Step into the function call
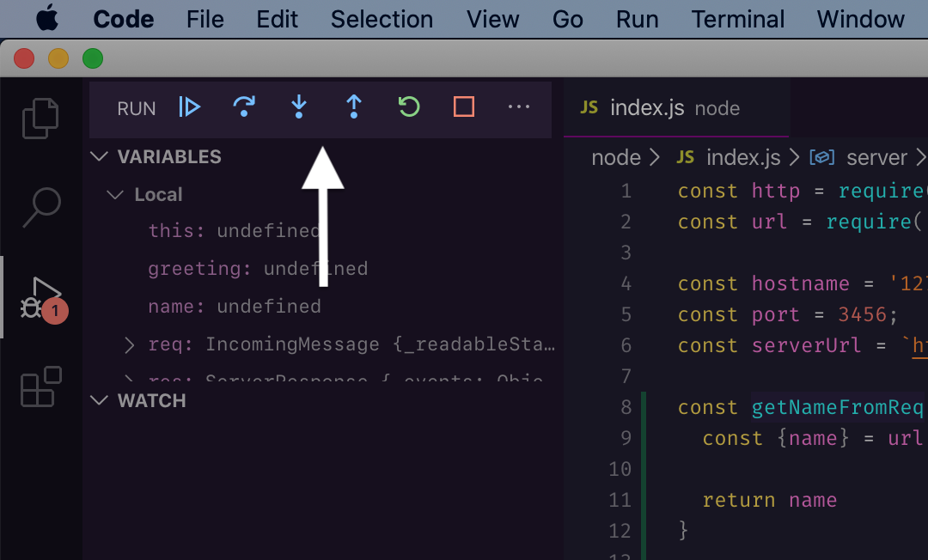The image size is (928, 560). pos(298,107)
